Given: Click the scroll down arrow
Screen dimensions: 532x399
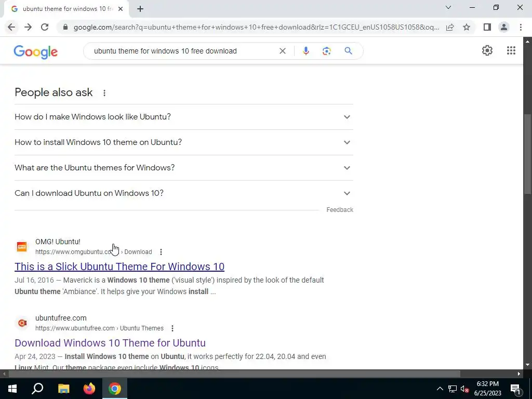Looking at the screenshot, I should pos(527,365).
